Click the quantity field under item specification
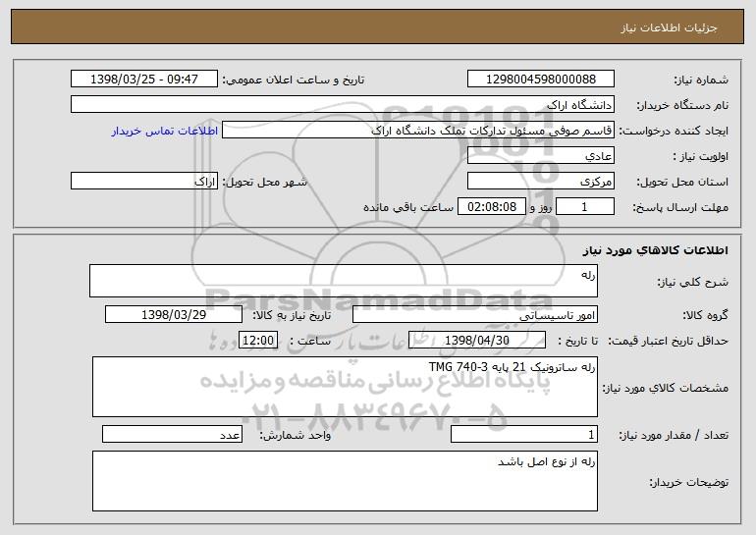 (524, 434)
